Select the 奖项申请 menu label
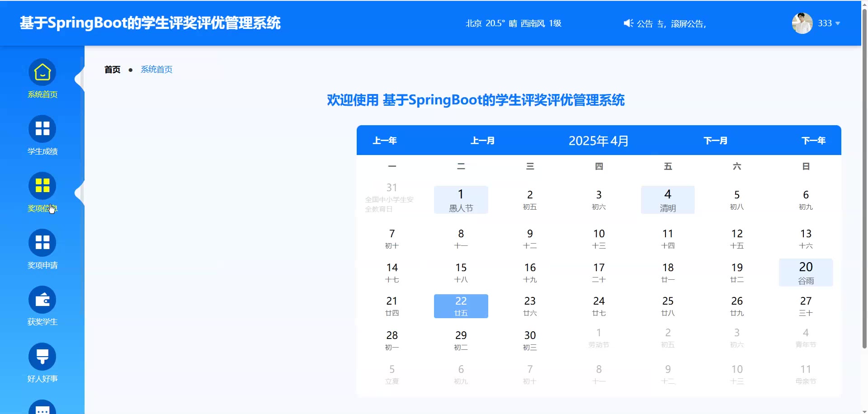 point(42,265)
